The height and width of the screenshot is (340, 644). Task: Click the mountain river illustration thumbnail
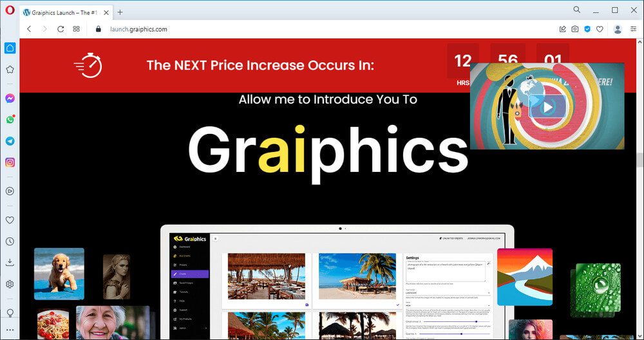point(524,277)
